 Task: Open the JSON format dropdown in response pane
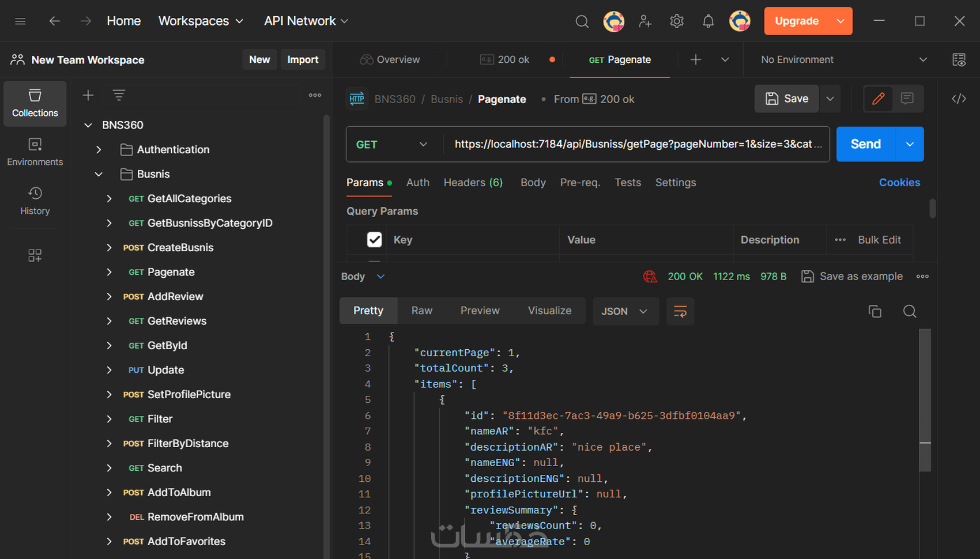pyautogui.click(x=625, y=311)
